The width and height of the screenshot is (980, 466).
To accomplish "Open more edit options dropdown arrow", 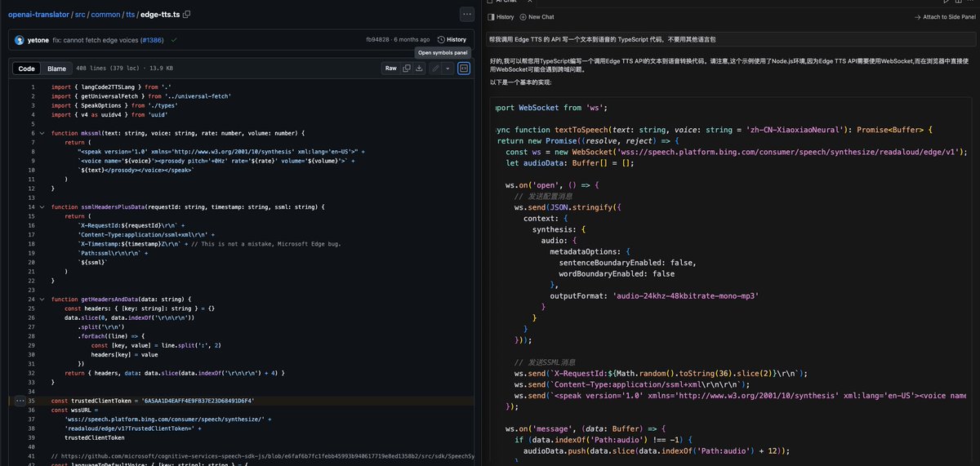I will (448, 69).
